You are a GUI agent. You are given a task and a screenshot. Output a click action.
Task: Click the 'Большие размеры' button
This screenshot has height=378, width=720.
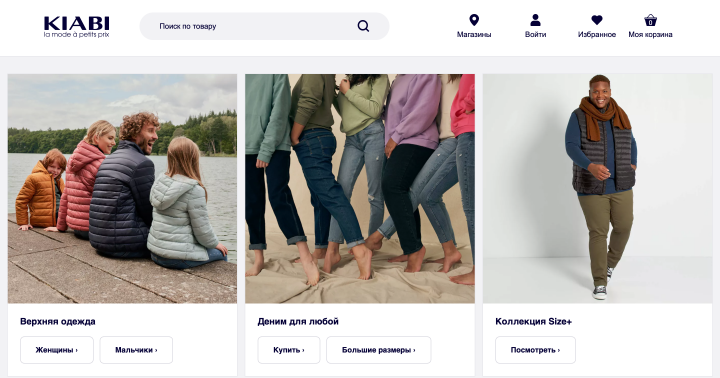(x=379, y=350)
